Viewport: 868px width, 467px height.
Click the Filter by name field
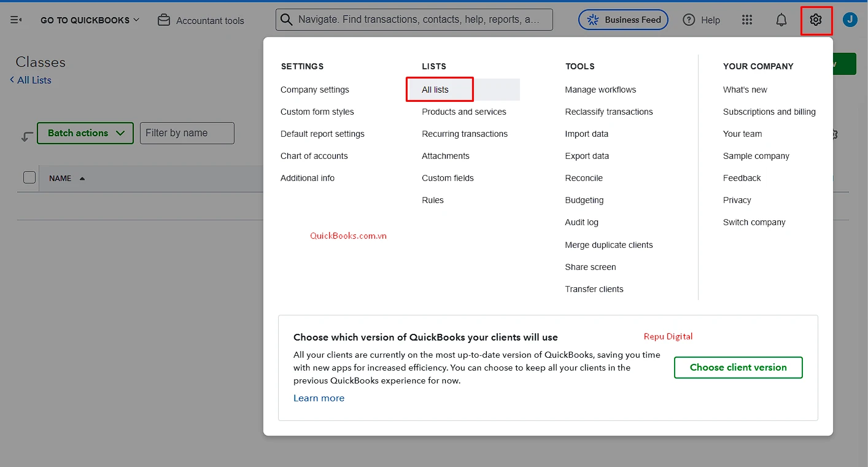click(x=187, y=133)
